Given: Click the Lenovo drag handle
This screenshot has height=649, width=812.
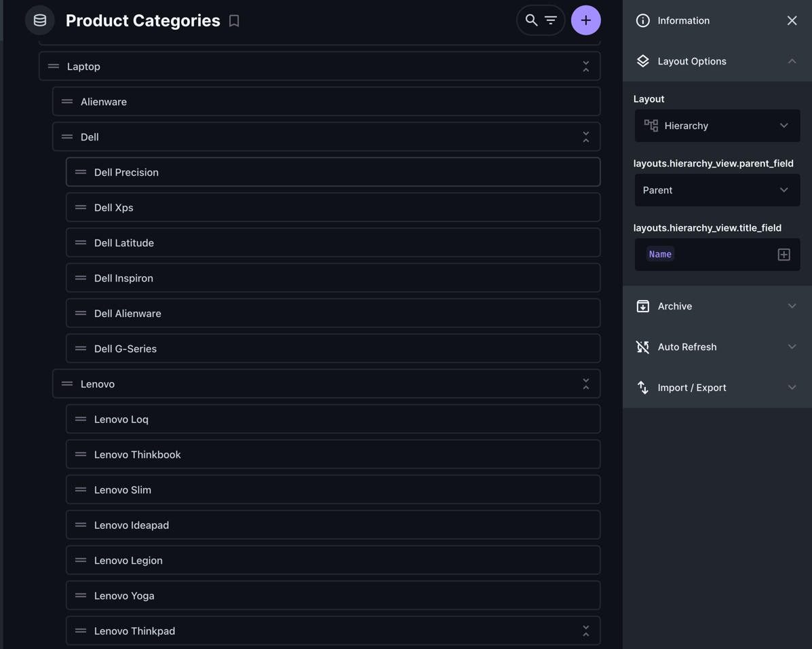Looking at the screenshot, I should tap(66, 384).
